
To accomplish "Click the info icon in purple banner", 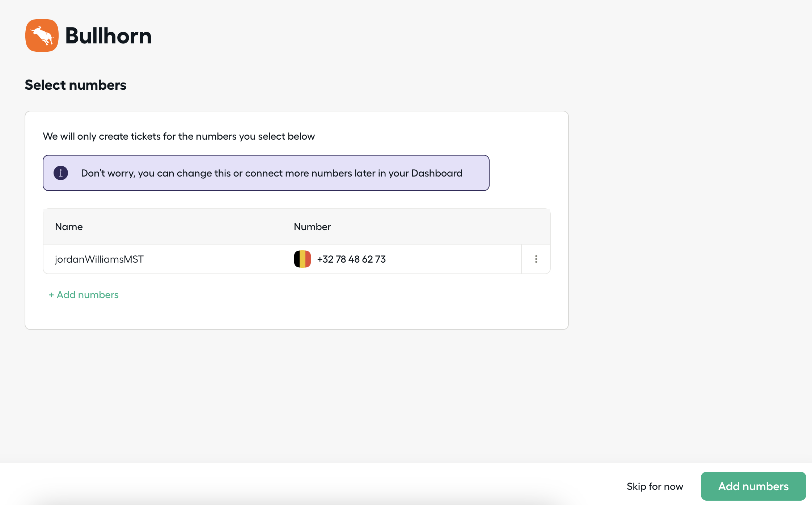I will point(61,173).
